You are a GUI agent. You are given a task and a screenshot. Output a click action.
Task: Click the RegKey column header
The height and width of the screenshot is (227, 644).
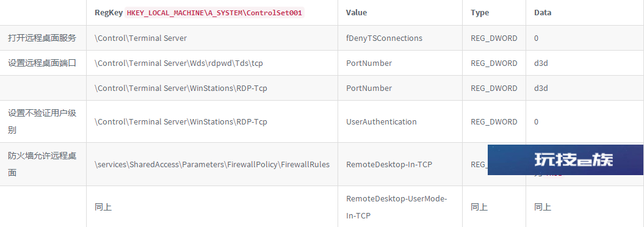[x=109, y=13]
